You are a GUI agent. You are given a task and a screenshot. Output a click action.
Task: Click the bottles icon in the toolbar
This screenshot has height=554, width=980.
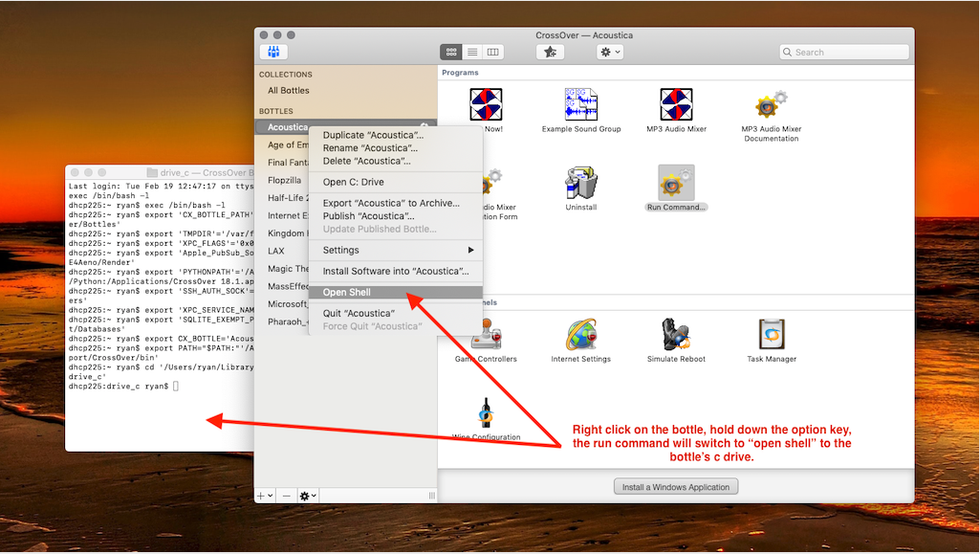coord(273,52)
